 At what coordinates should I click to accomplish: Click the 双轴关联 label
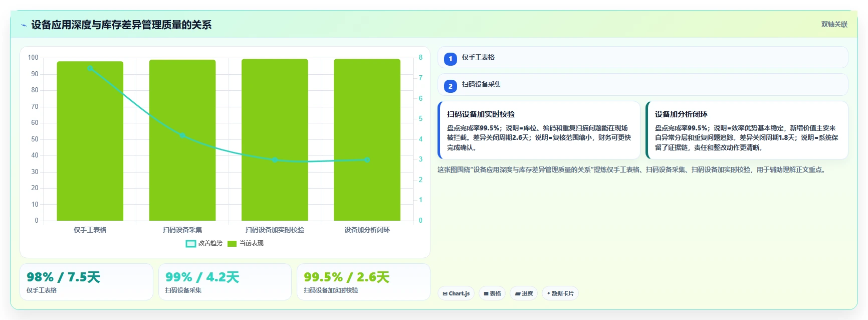(834, 24)
